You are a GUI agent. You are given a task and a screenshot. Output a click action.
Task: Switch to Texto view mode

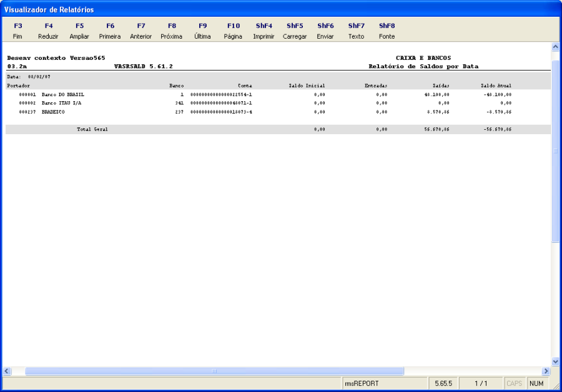(x=356, y=31)
